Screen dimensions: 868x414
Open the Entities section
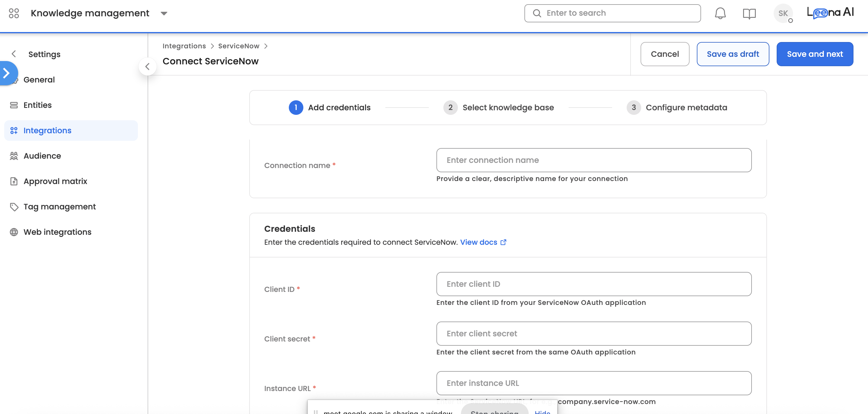click(38, 105)
